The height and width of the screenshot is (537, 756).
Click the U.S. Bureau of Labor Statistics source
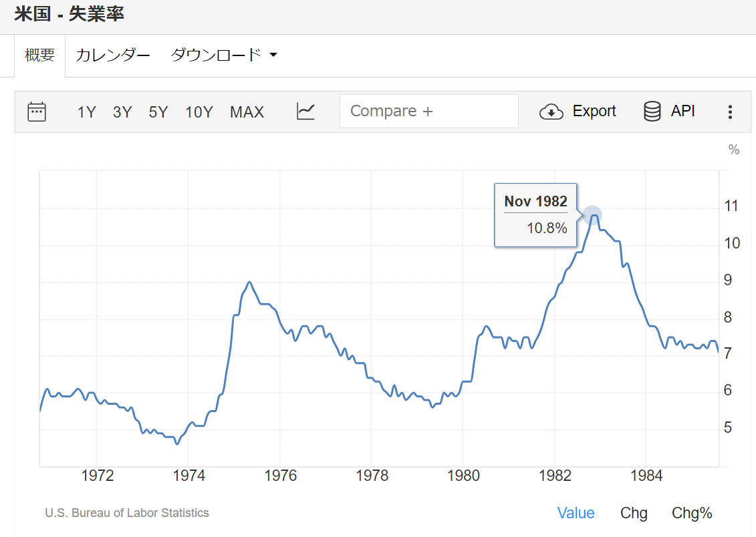127,513
